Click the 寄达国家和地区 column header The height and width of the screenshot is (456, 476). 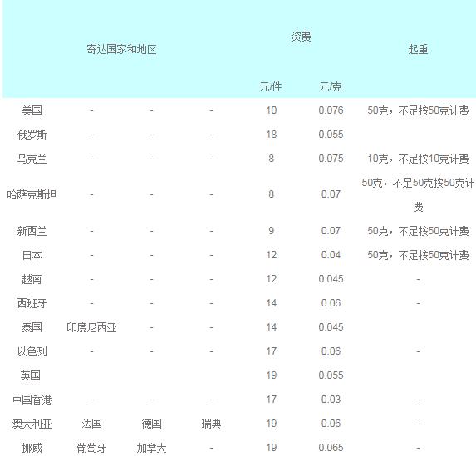coord(121,49)
